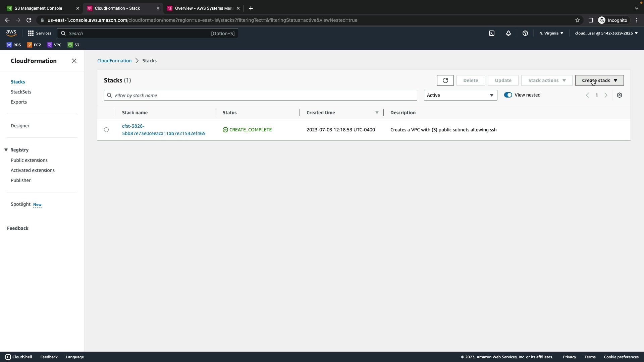Click the CloudFormation breadcrumb link
644x362 pixels.
tap(114, 61)
